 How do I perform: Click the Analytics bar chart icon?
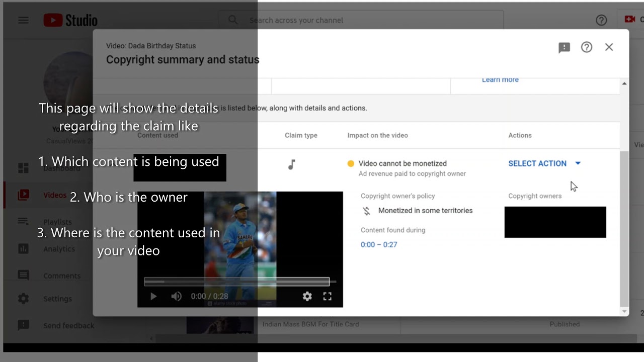pyautogui.click(x=23, y=249)
